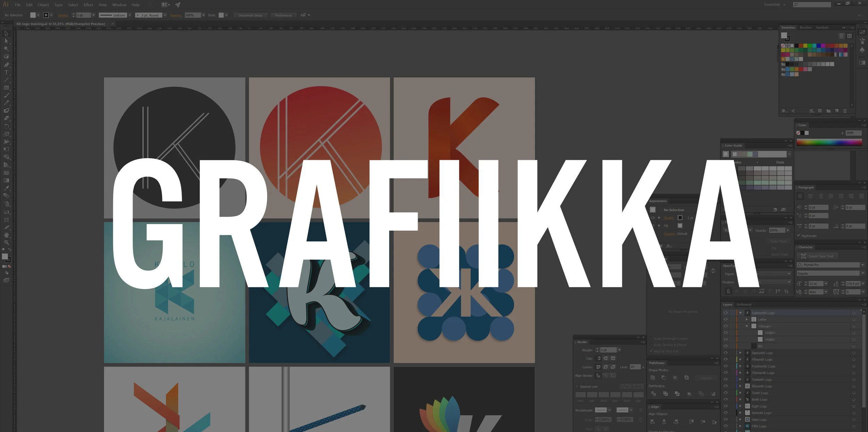868x432 pixels.
Task: Select the Hand tool
Action: pyautogui.click(x=6, y=235)
